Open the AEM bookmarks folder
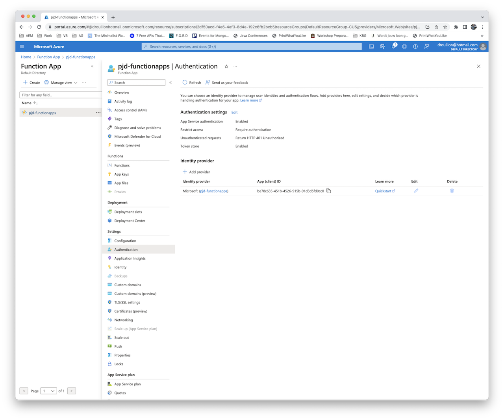This screenshot has width=504, height=420. click(x=26, y=36)
